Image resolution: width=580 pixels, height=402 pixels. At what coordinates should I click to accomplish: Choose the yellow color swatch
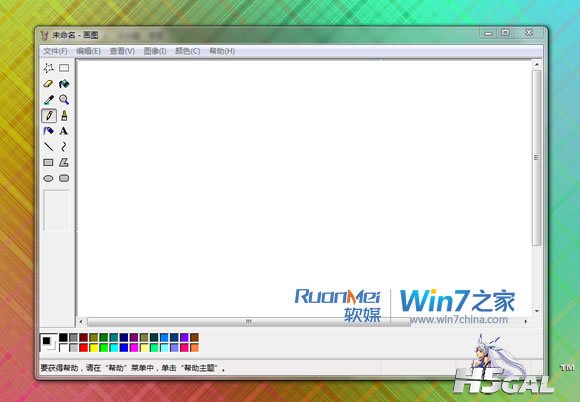click(x=94, y=348)
